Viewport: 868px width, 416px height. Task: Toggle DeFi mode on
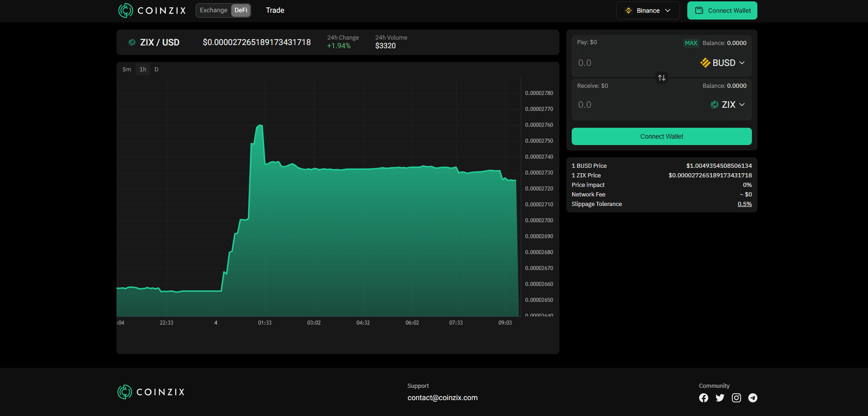click(x=241, y=10)
